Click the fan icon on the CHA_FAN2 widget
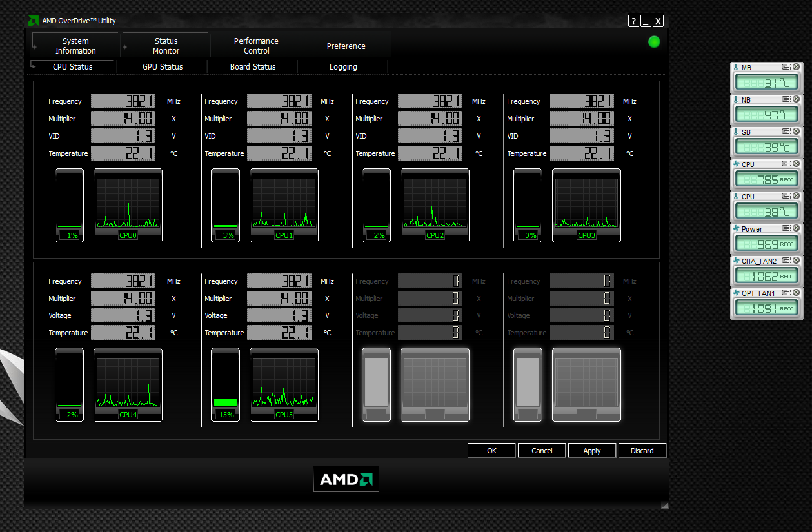The height and width of the screenshot is (532, 812). [736, 261]
